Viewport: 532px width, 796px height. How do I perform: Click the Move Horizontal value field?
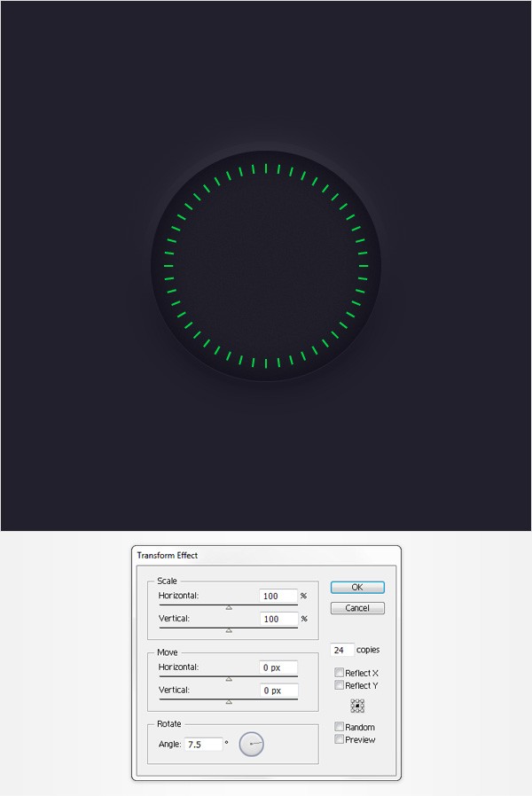(278, 667)
